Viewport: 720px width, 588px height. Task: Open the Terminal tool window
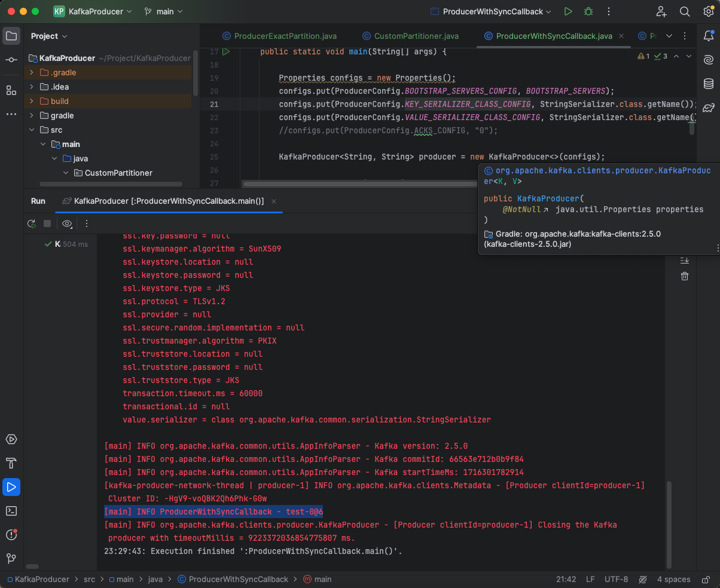click(11, 511)
